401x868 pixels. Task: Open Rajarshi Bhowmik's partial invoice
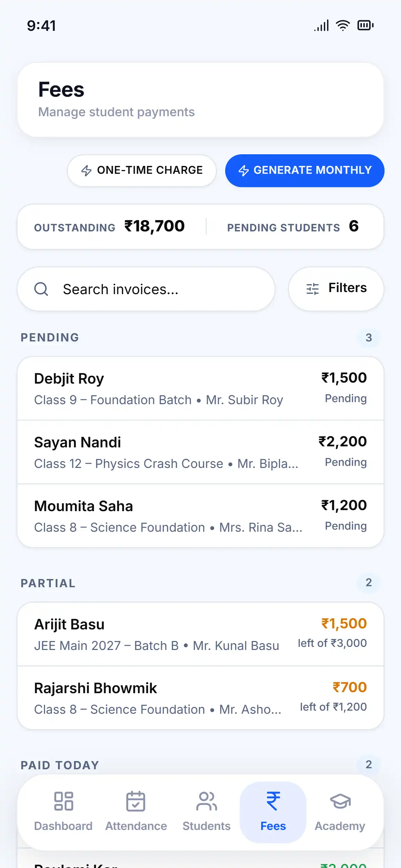point(200,698)
